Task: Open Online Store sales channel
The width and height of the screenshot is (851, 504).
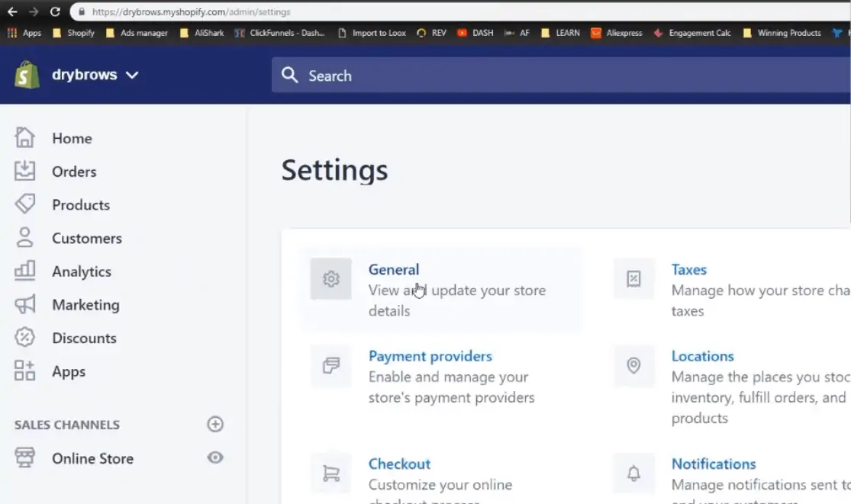Action: (x=92, y=458)
